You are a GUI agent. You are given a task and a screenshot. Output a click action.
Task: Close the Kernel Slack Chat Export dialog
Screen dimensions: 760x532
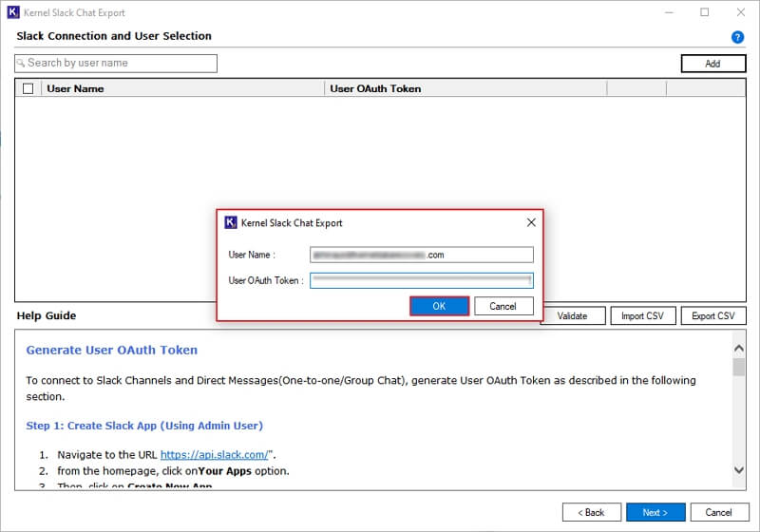point(531,222)
